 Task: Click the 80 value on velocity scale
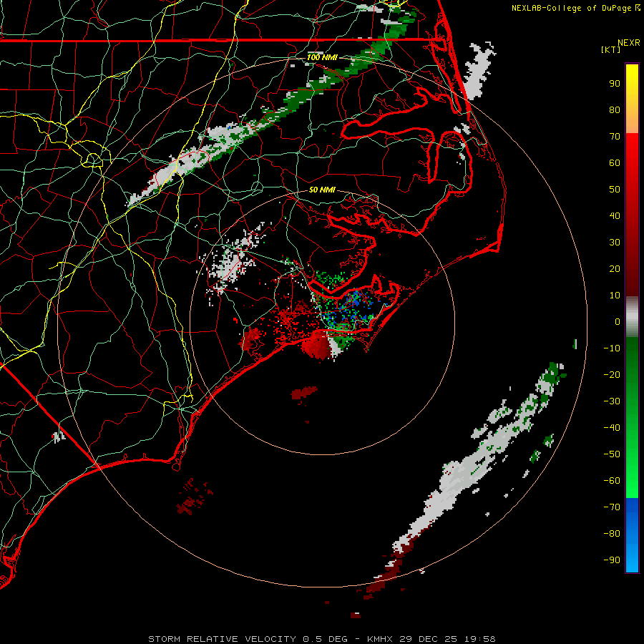[615, 110]
